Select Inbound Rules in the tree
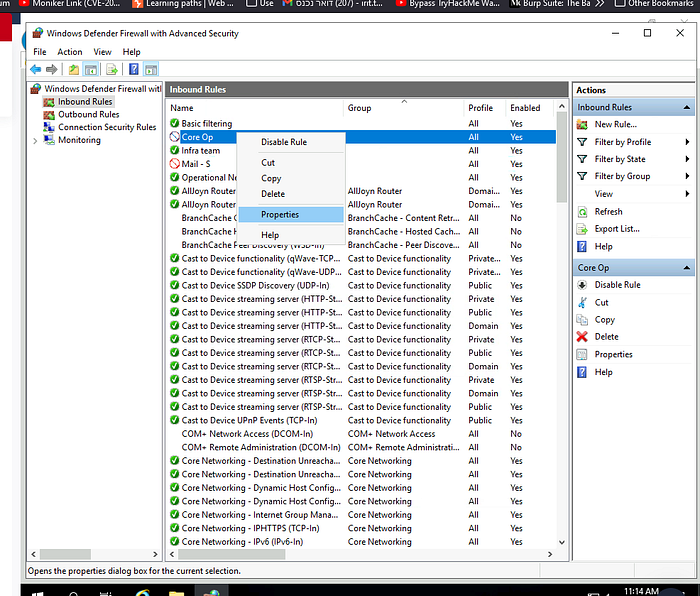The height and width of the screenshot is (596, 700). click(85, 102)
